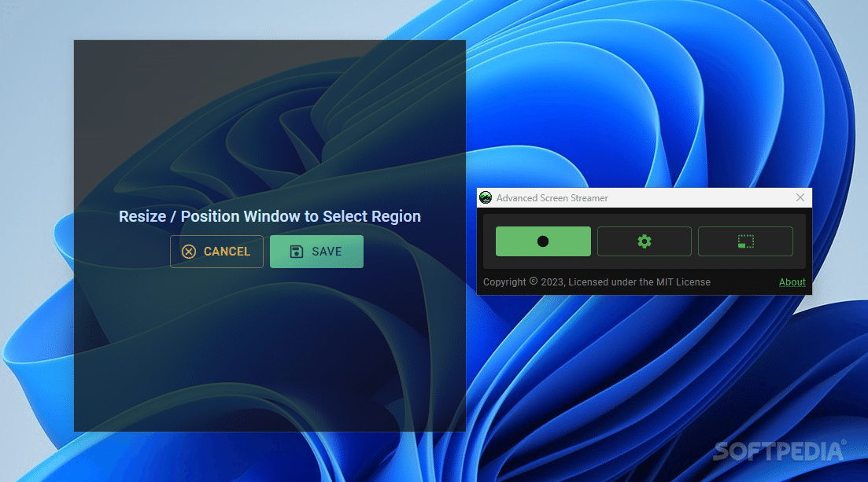Click the Advanced Screen Streamer logo in title bar
The image size is (868, 482).
point(485,197)
